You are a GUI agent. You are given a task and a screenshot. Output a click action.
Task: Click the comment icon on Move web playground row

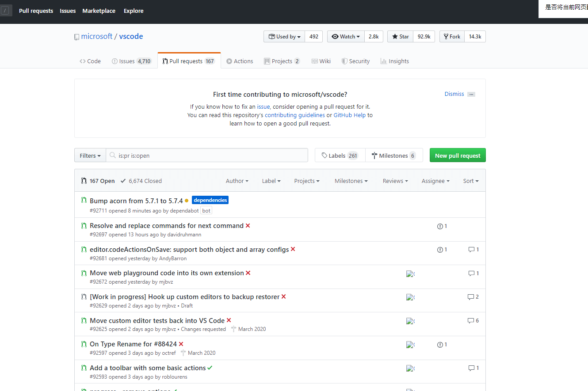[x=471, y=273]
